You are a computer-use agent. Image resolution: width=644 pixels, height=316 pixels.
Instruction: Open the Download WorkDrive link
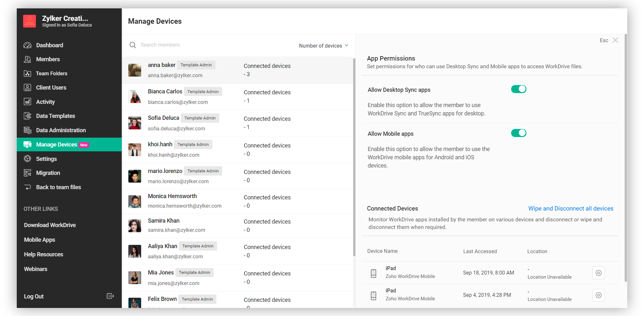(x=50, y=225)
